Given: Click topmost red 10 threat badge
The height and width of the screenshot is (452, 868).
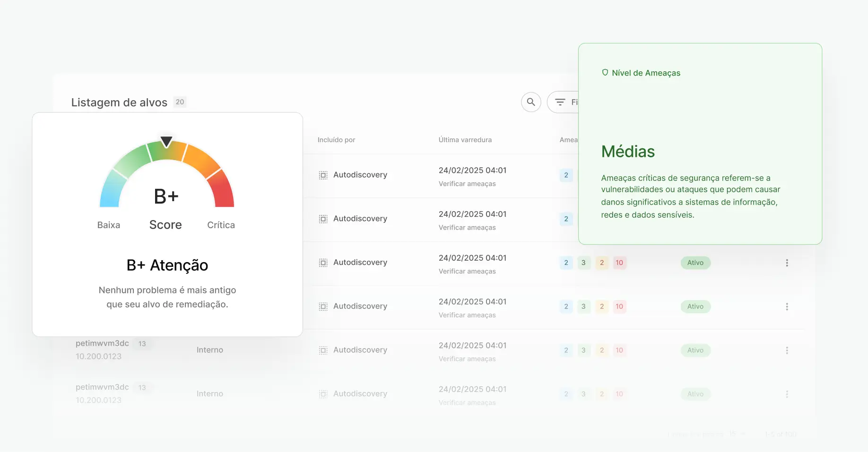Looking at the screenshot, I should click(619, 263).
